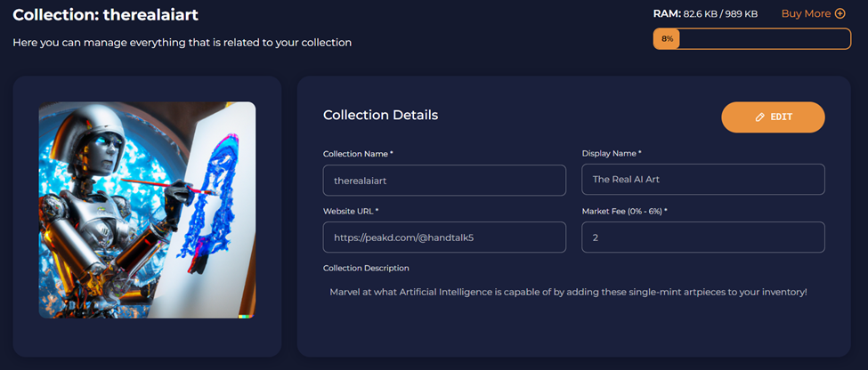Click the empty part of the RAM bar
The image size is (868, 370).
click(765, 39)
